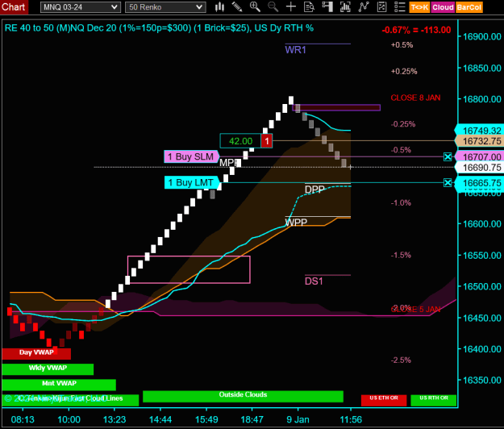Select the 1 Buy LMT order label
Screen dimensions: 504x429
[x=192, y=182]
